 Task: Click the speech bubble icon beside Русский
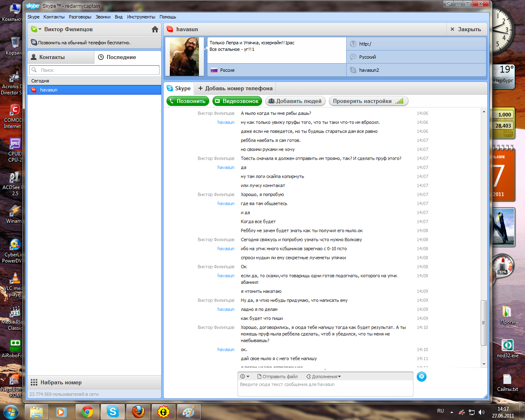(x=353, y=57)
